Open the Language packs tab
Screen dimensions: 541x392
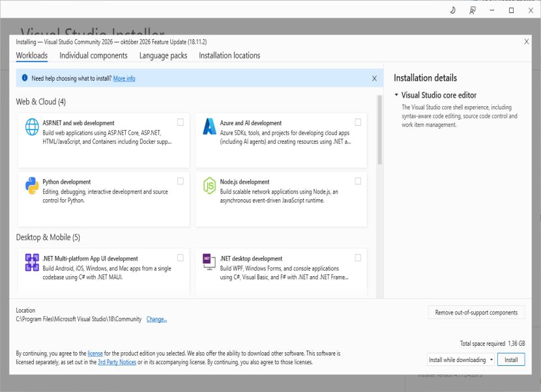pos(163,55)
